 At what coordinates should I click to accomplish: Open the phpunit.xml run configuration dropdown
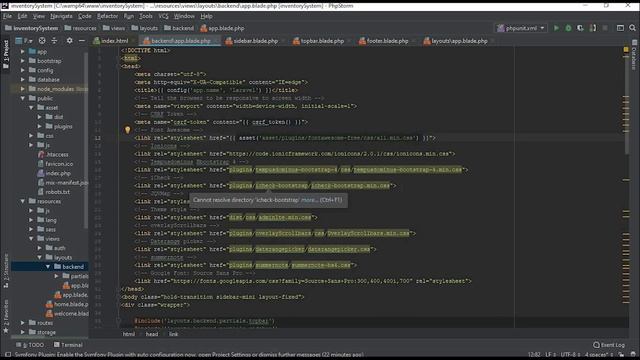(x=521, y=28)
